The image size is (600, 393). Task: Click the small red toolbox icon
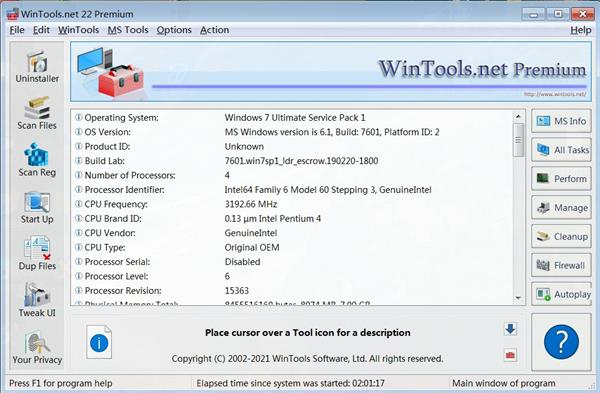(x=510, y=355)
